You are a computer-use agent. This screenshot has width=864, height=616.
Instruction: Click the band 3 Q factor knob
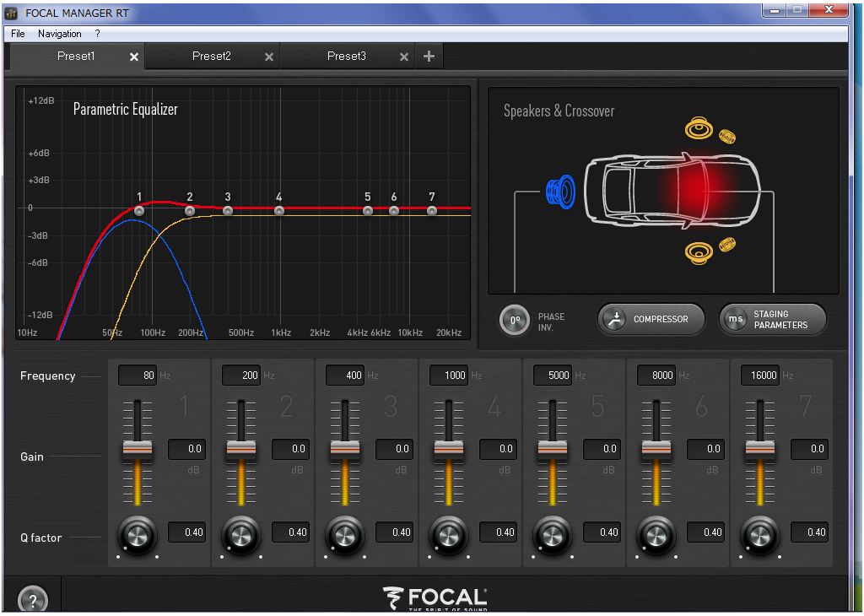[345, 534]
